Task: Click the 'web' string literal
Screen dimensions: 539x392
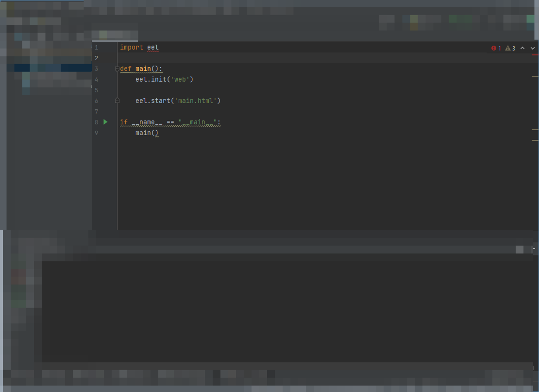Action: (180, 80)
